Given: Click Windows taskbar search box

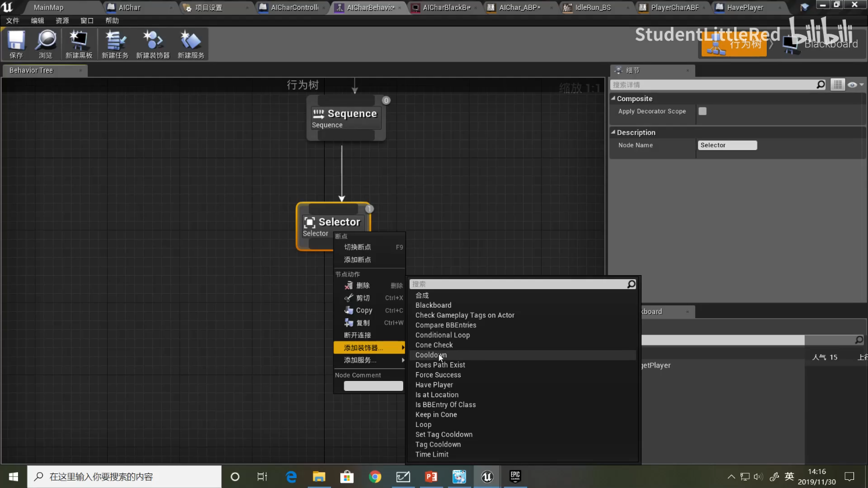Looking at the screenshot, I should (x=124, y=476).
